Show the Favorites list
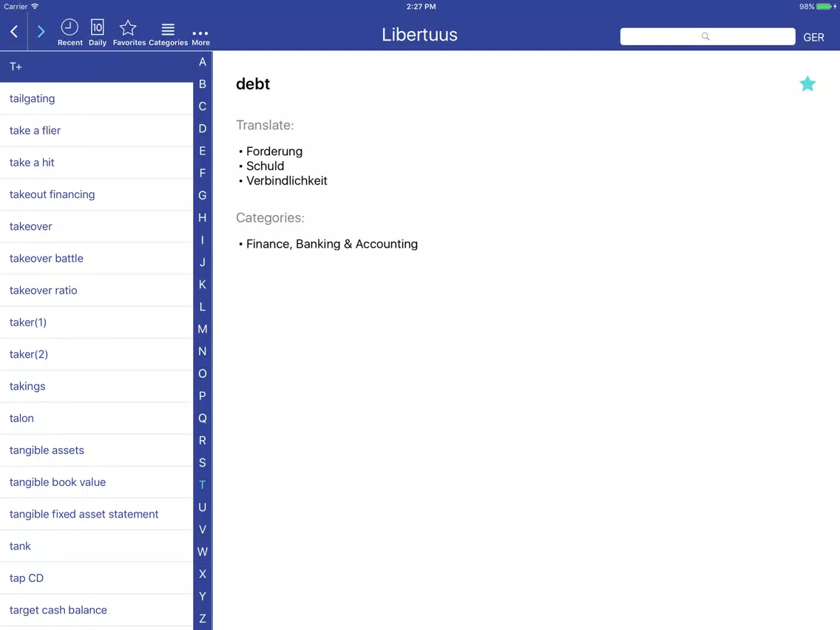840x630 pixels. [x=129, y=33]
